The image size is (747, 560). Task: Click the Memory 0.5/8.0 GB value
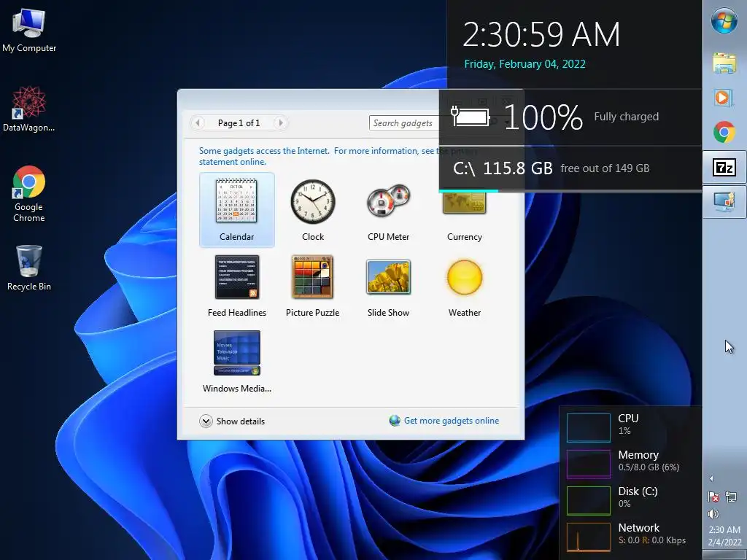point(649,467)
